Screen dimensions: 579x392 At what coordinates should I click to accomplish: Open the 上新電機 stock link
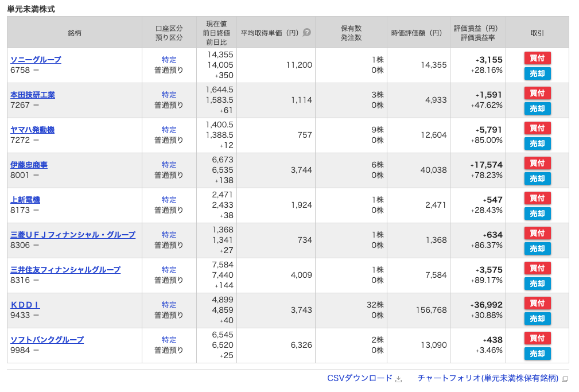click(25, 200)
